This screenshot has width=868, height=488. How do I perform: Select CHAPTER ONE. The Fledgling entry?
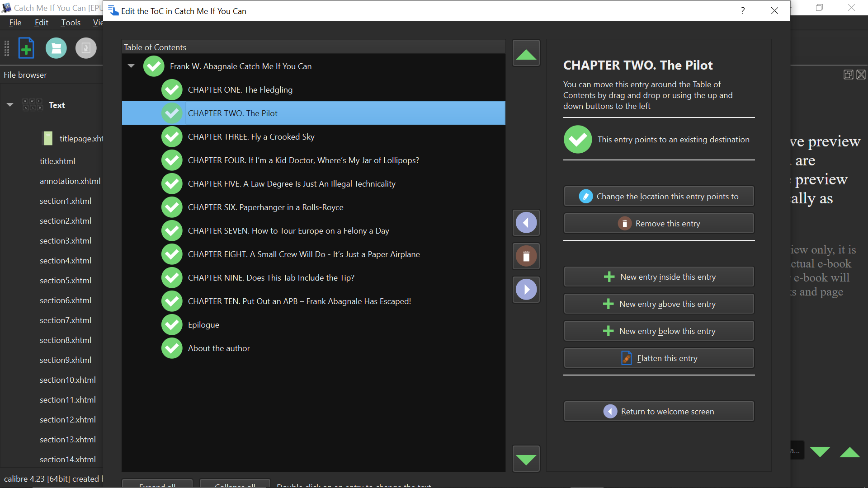240,89
